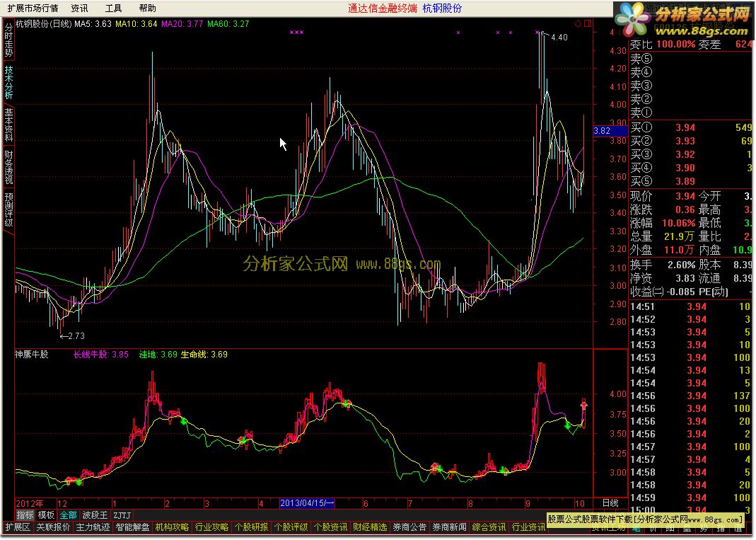Click the 通达信金融终端 title text
The image size is (756, 540).
(383, 8)
